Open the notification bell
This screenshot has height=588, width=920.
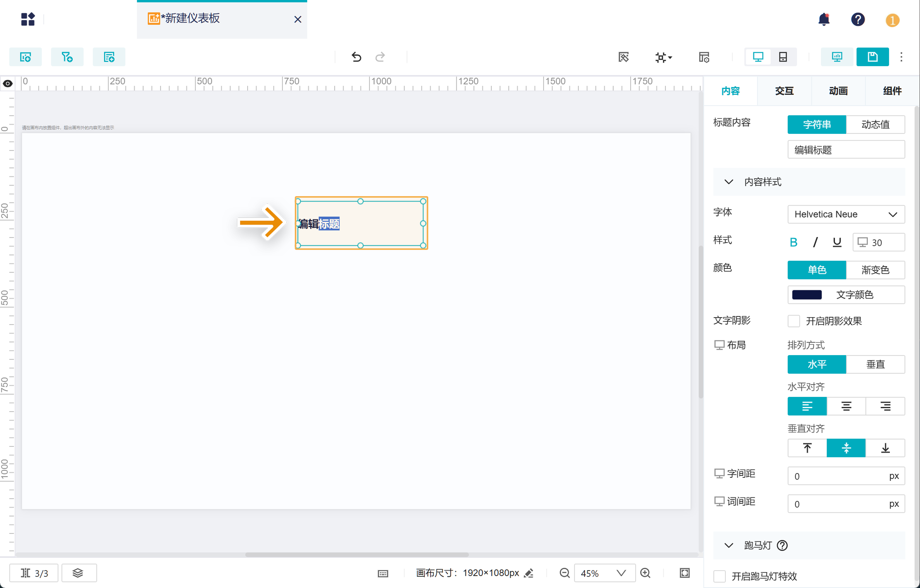pyautogui.click(x=824, y=19)
